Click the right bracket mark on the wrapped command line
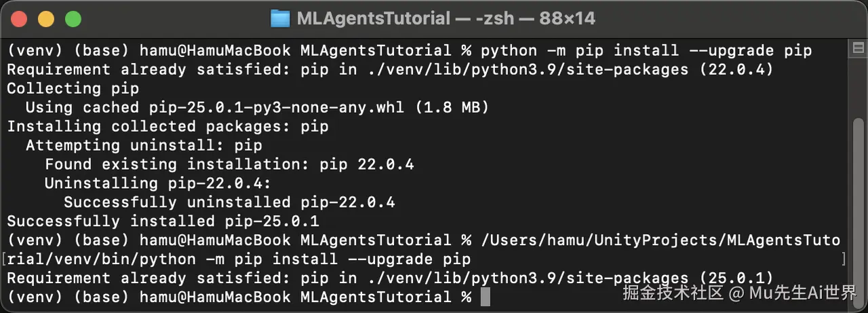The image size is (868, 313). click(844, 259)
